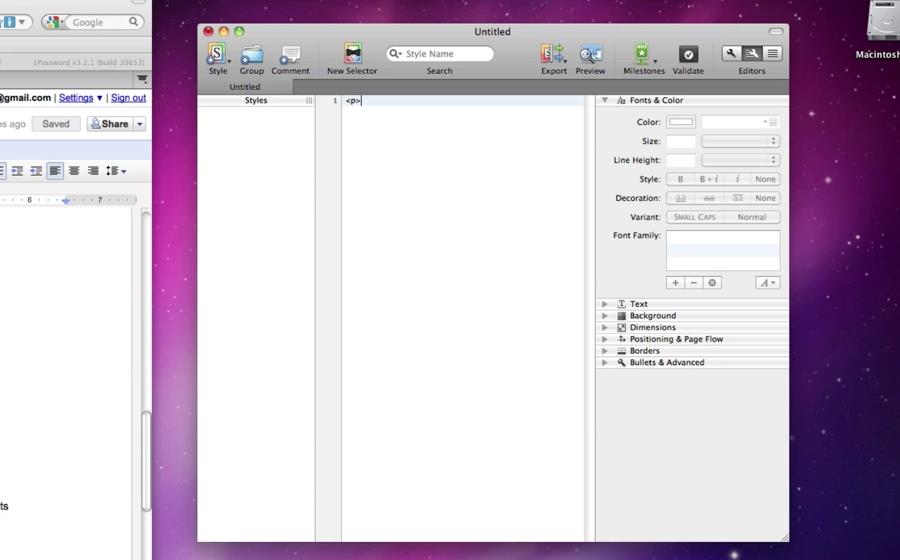Select the Untitled document tab
Screen dimensions: 900x560
coord(245,87)
